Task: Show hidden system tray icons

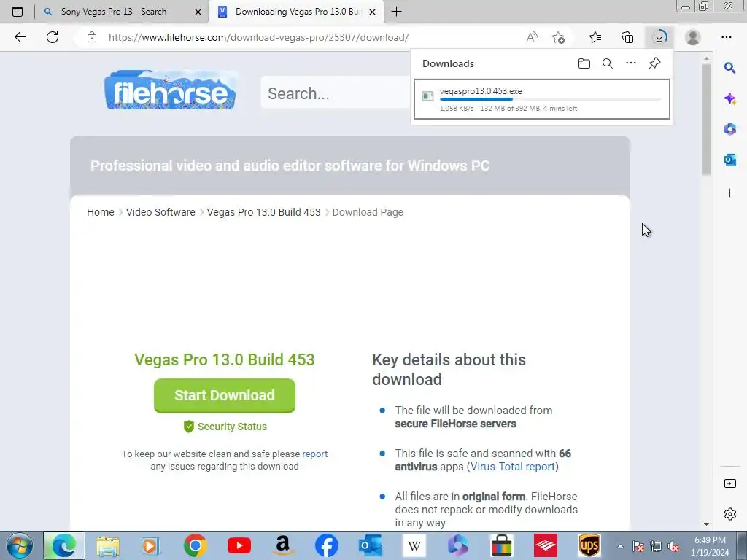Action: [x=620, y=546]
